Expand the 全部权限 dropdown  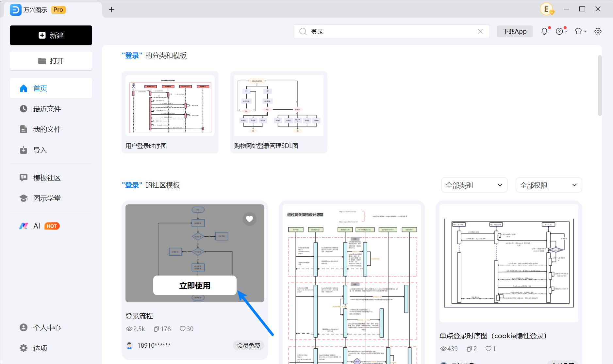pos(549,185)
